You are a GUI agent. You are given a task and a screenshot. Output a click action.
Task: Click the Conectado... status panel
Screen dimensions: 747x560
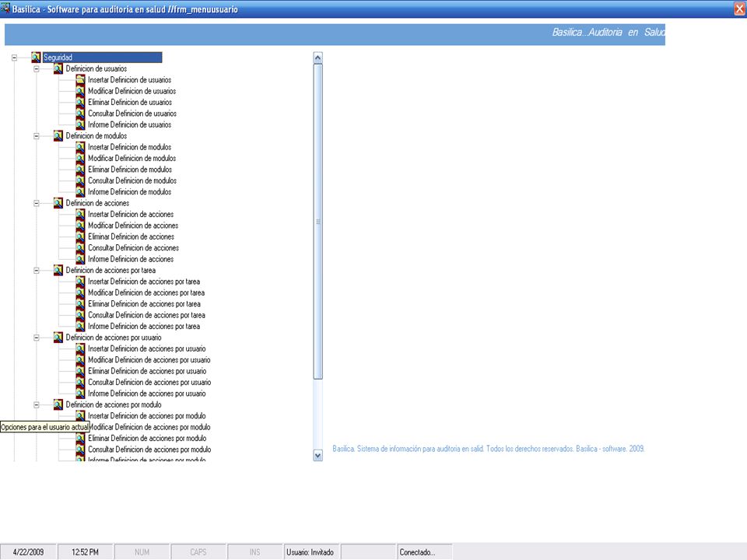pyautogui.click(x=425, y=552)
